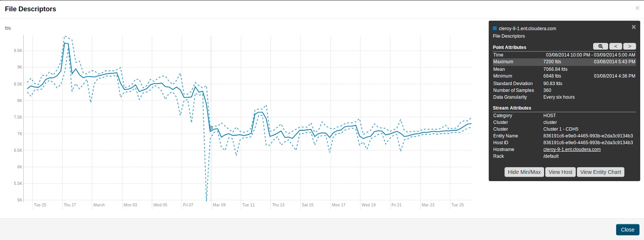Click the blue legend swatch beside the hostname
This screenshot has height=240, width=644.
[494, 28]
